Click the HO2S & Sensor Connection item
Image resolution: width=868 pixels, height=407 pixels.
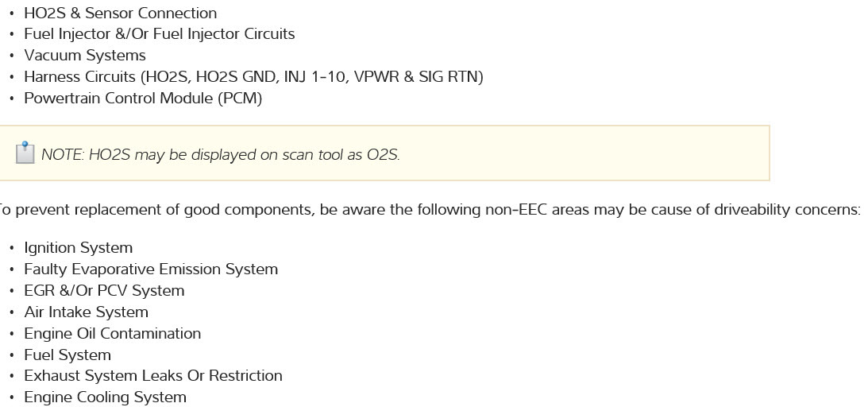click(x=120, y=14)
